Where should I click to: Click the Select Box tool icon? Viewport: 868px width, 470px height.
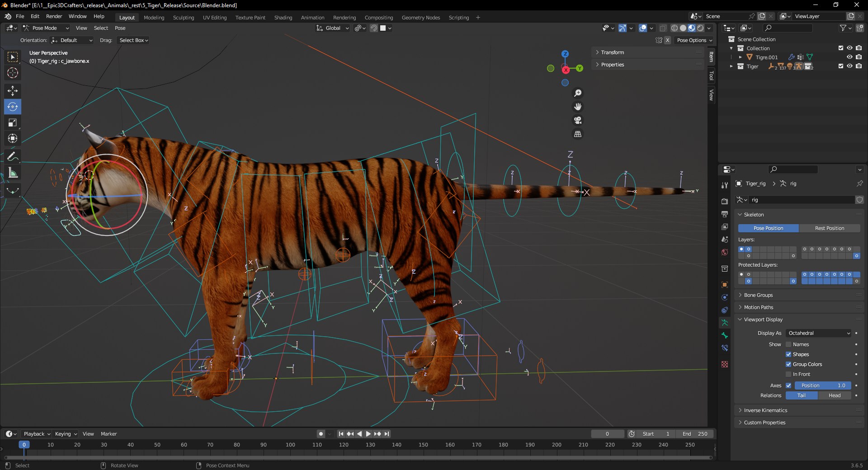[x=13, y=56]
